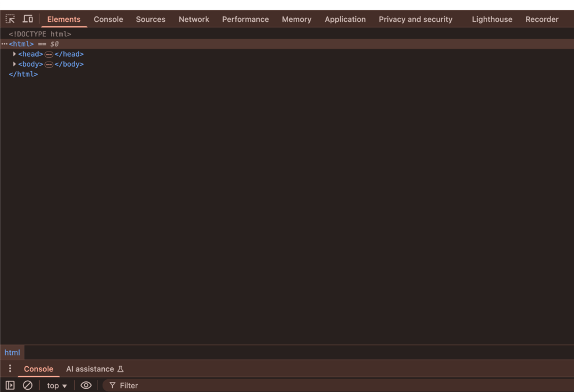Open the AI assistance drawer tab

pyautogui.click(x=94, y=369)
